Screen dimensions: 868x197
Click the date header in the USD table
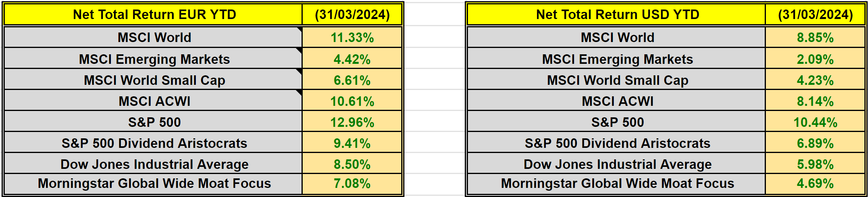pyautogui.click(x=815, y=15)
